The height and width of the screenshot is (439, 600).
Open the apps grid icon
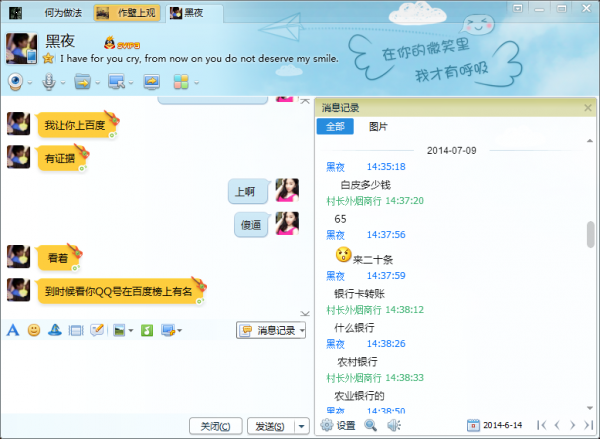[181, 82]
